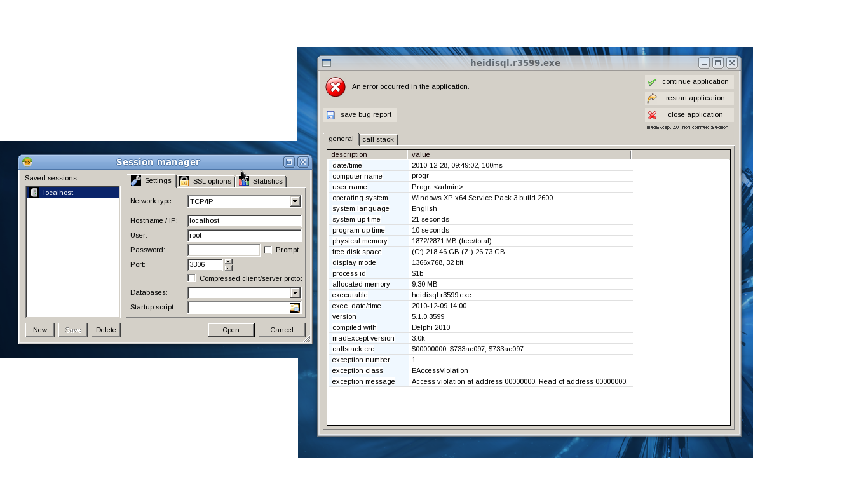This screenshot has height=488, width=868.
Task: Click the Hostname / IP input field
Action: point(244,220)
